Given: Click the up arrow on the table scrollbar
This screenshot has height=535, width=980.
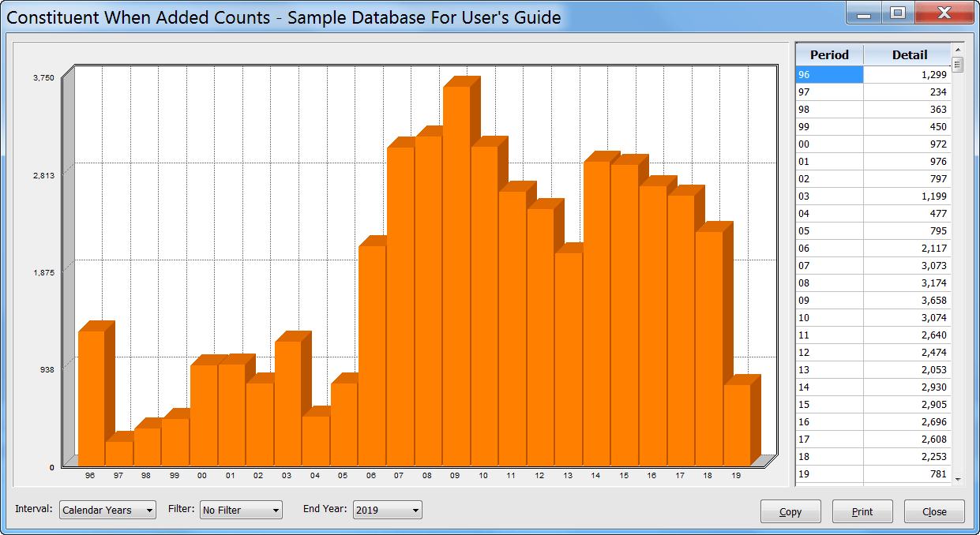Looking at the screenshot, I should (959, 49).
